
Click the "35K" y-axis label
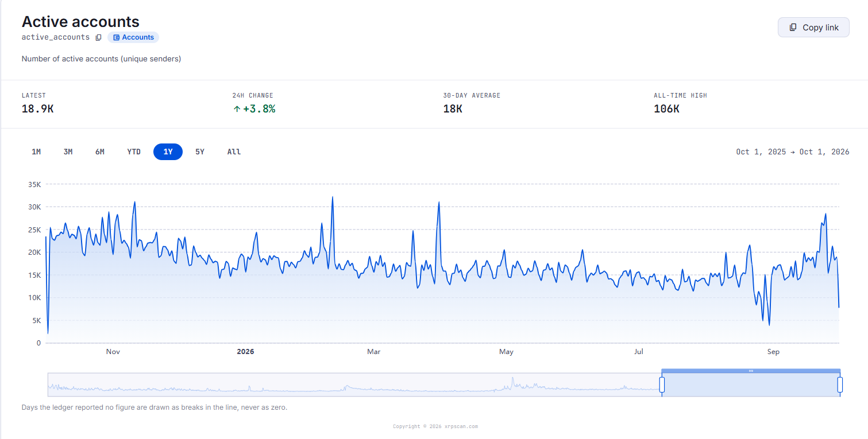pos(34,185)
